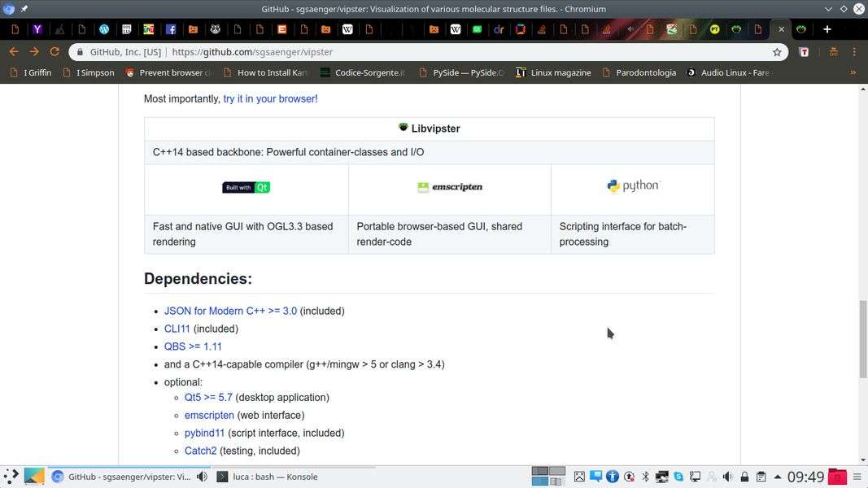Go back with the browser back arrow

point(14,51)
